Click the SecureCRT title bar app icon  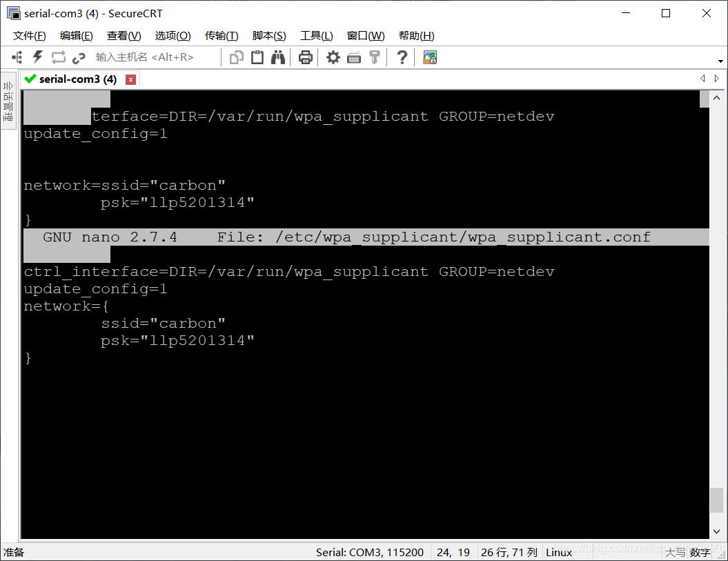tap(14, 14)
